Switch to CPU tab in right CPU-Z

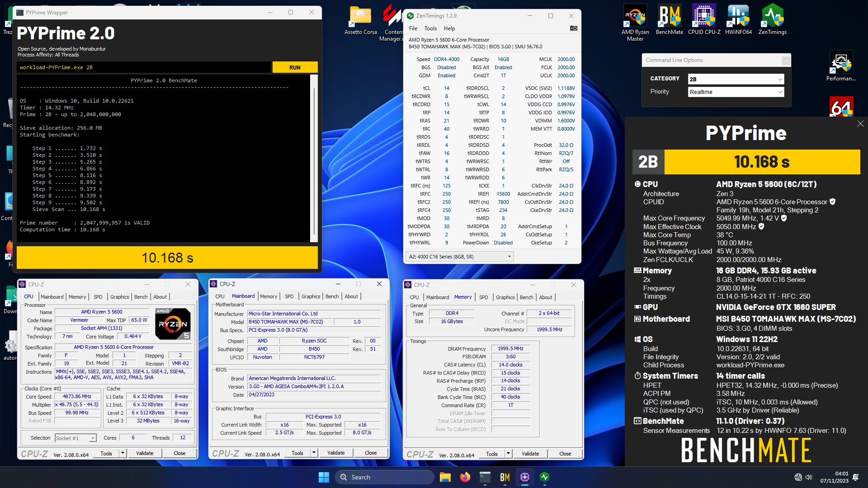(x=414, y=297)
